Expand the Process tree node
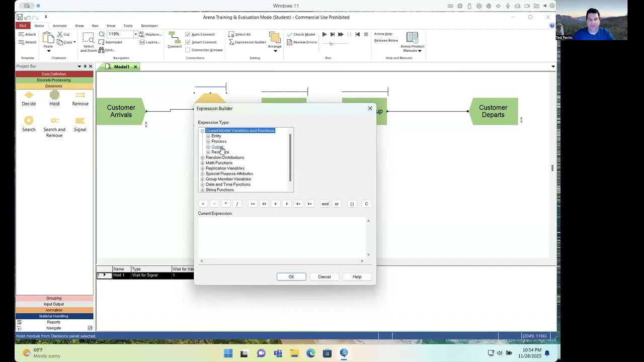Viewport: 644px width, 362px height. [x=208, y=142]
